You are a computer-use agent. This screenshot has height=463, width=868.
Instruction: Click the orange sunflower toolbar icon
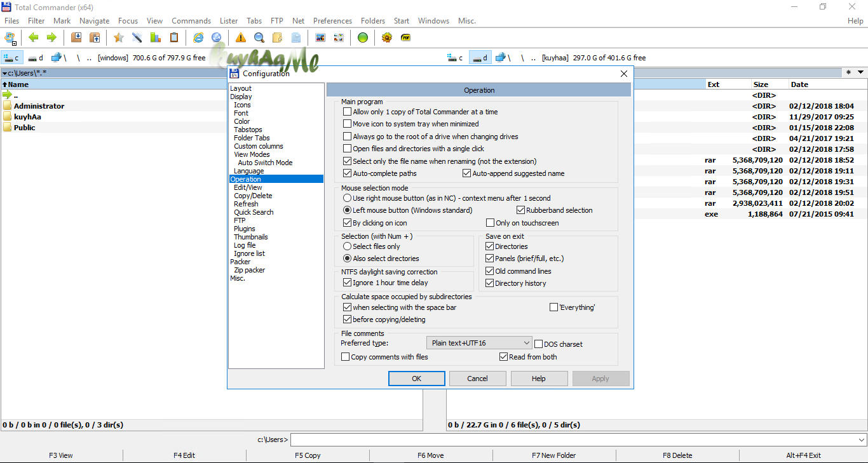387,37
